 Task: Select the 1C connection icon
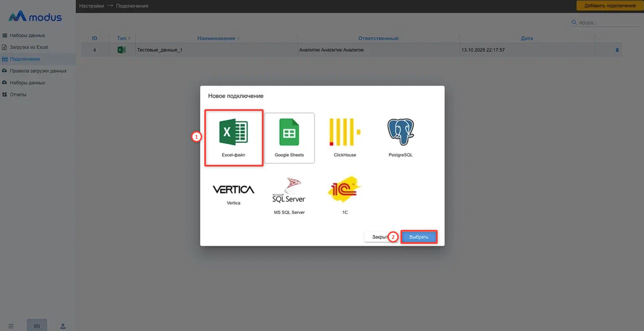pos(344,190)
